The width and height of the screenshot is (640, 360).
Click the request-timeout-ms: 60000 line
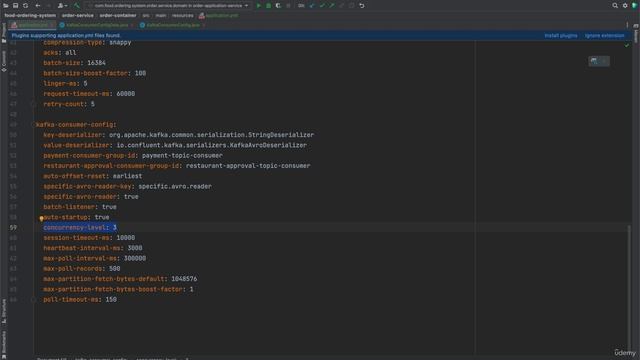point(89,93)
